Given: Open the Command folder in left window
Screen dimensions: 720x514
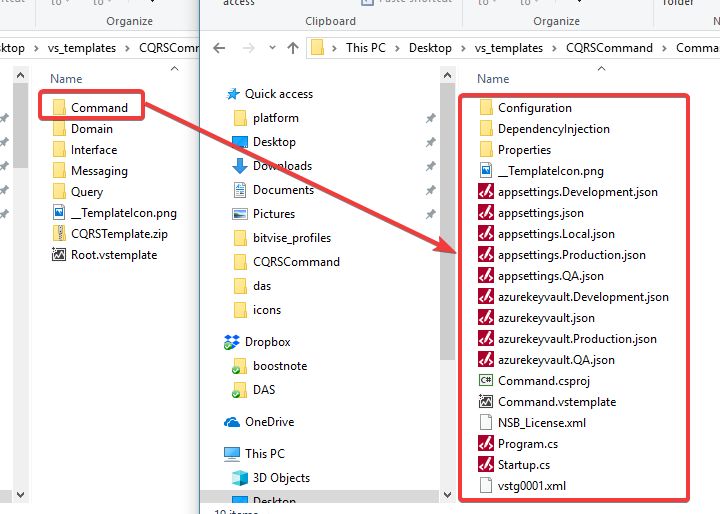Looking at the screenshot, I should coord(90,107).
